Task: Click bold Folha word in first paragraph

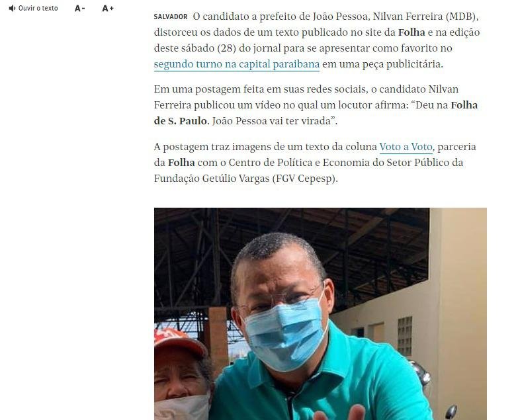Action: (411, 32)
